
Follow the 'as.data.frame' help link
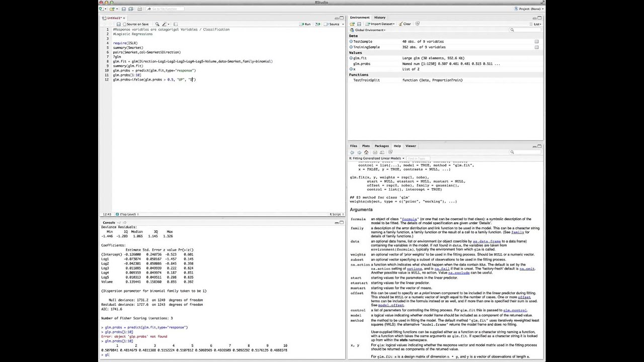tap(487, 241)
